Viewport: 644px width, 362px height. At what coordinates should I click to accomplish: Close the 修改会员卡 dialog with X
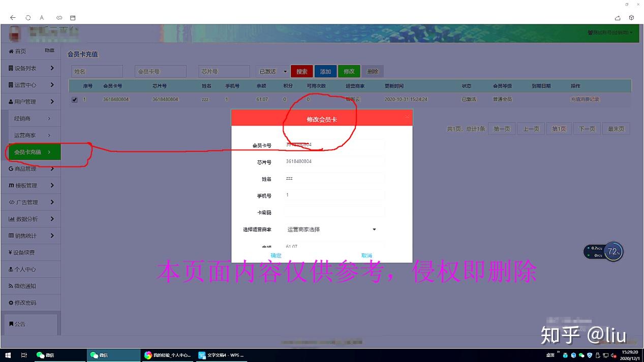coord(407,117)
